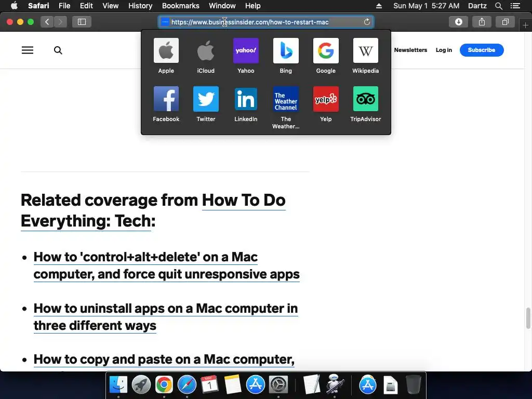This screenshot has width=532, height=399.
Task: Open the Edit menu
Action: (86, 6)
